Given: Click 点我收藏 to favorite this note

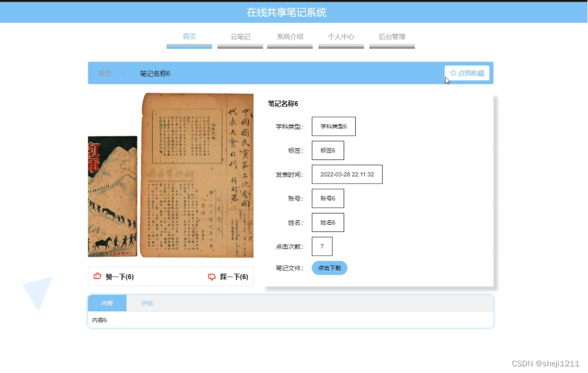Looking at the screenshot, I should tap(469, 72).
